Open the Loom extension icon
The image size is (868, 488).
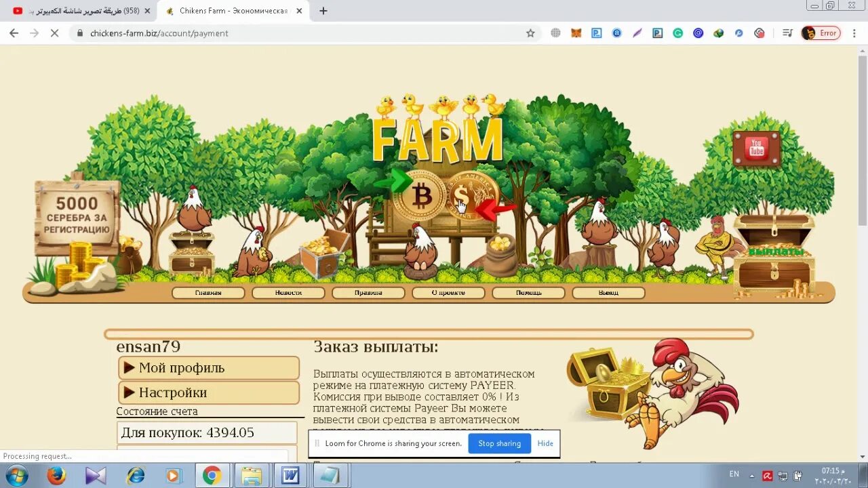click(x=759, y=33)
